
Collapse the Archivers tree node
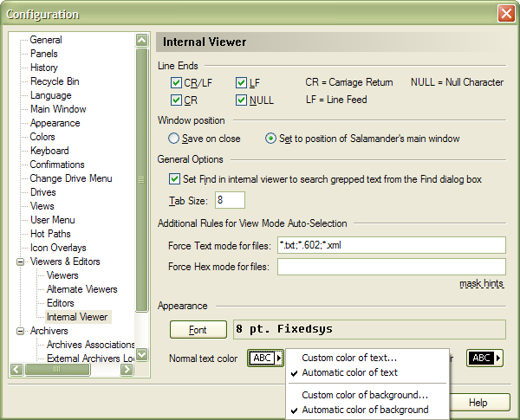click(20, 331)
